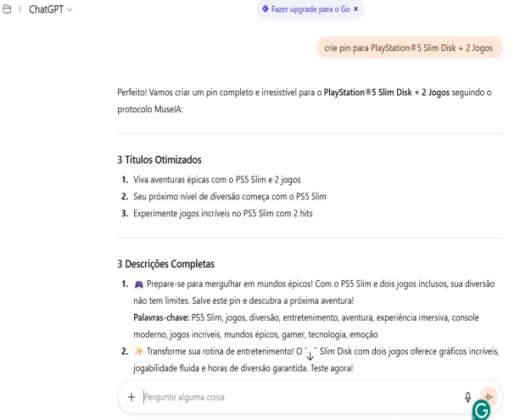The height and width of the screenshot is (420, 526).
Task: Open the green Grammarly extension icon
Action: click(481, 411)
